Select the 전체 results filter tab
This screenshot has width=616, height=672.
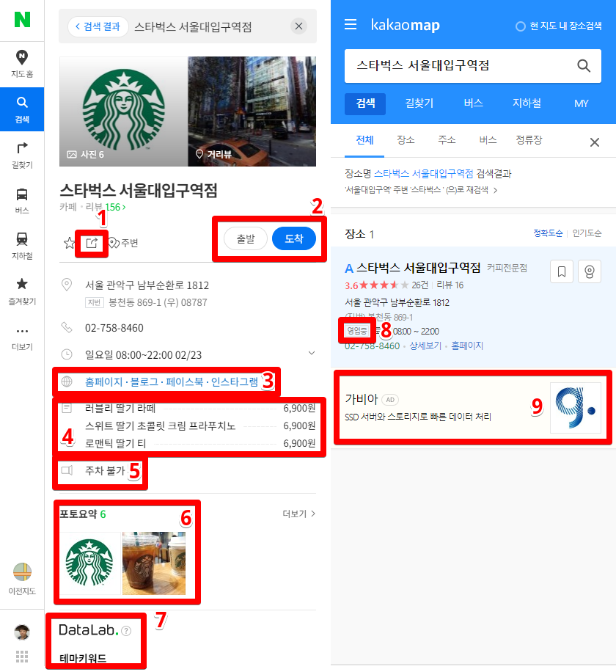coord(364,141)
